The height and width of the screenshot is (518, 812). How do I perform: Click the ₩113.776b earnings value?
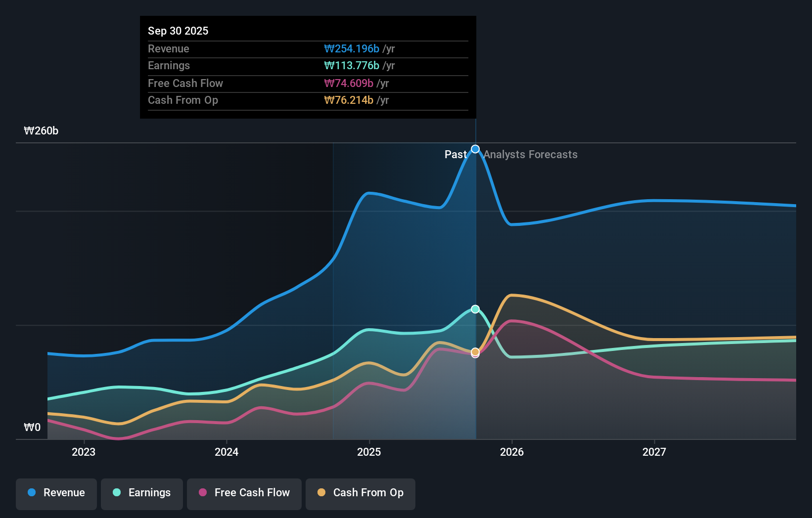(352, 66)
